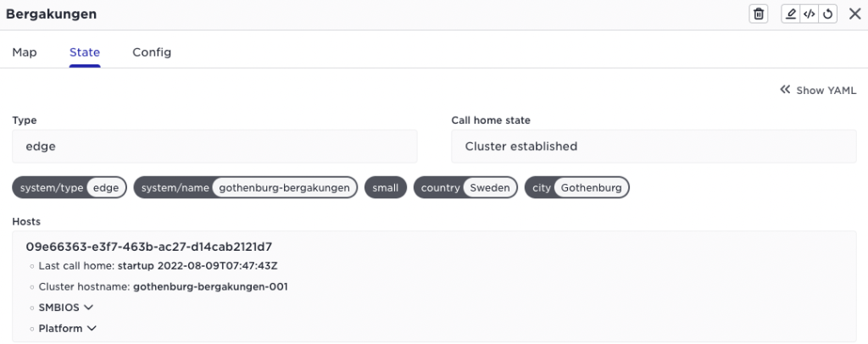Expand the Platform section
The image size is (868, 344).
(68, 329)
